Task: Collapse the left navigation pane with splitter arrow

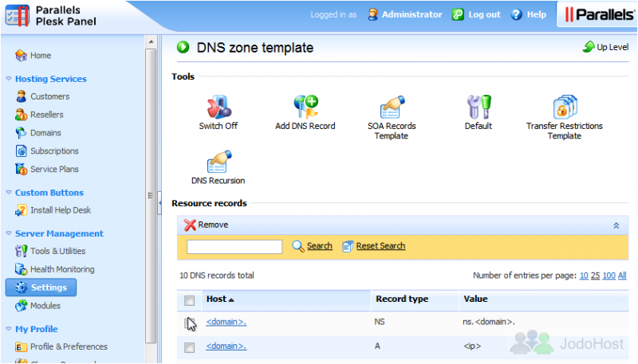Action: tap(159, 202)
